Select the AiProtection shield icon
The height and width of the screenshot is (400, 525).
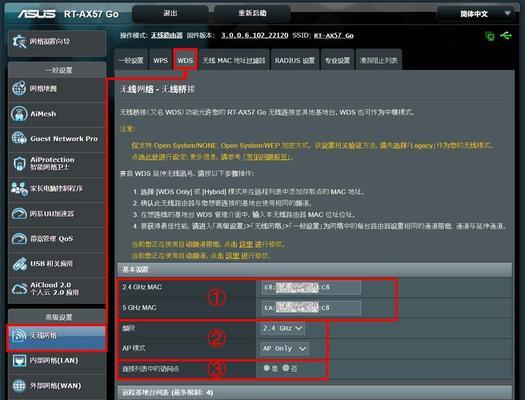point(19,163)
